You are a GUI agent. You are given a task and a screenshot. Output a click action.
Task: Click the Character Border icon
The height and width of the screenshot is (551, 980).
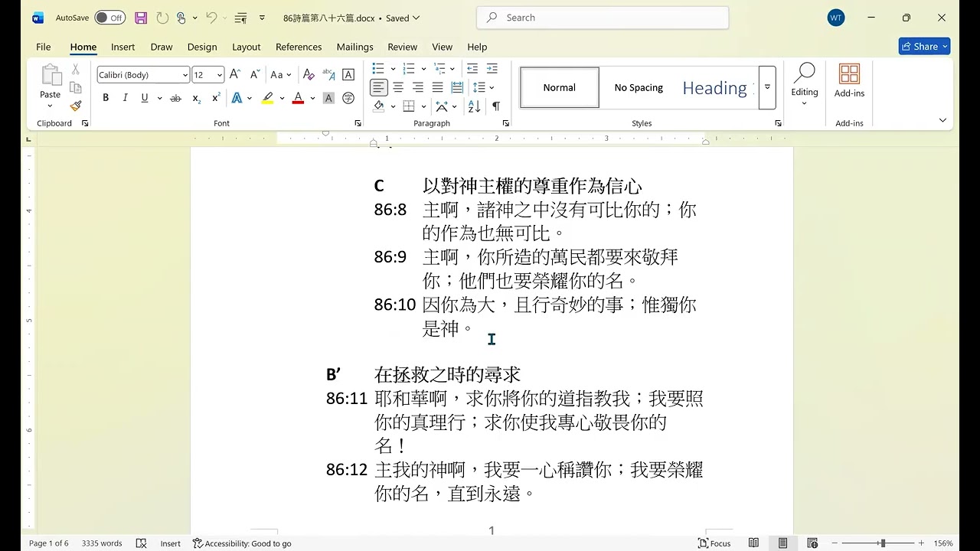[x=348, y=74]
